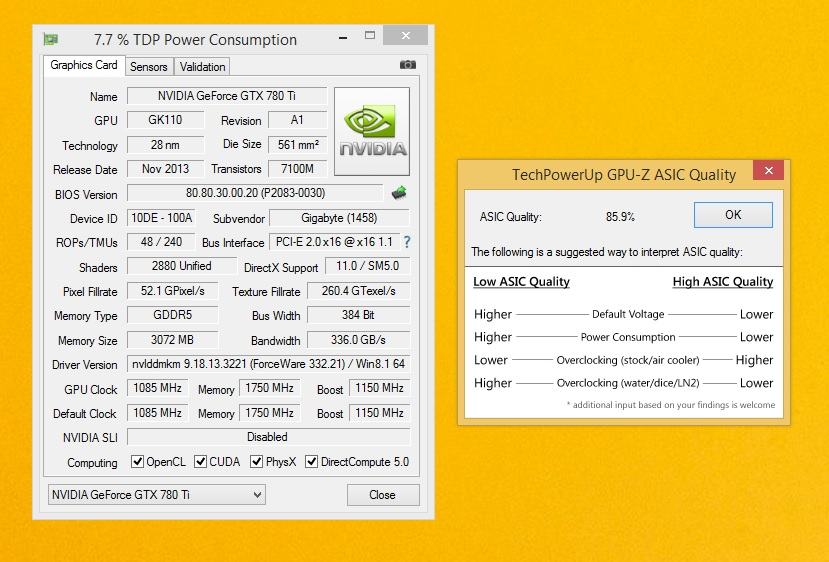Click the Memory Type value GDDR5

pos(172,315)
